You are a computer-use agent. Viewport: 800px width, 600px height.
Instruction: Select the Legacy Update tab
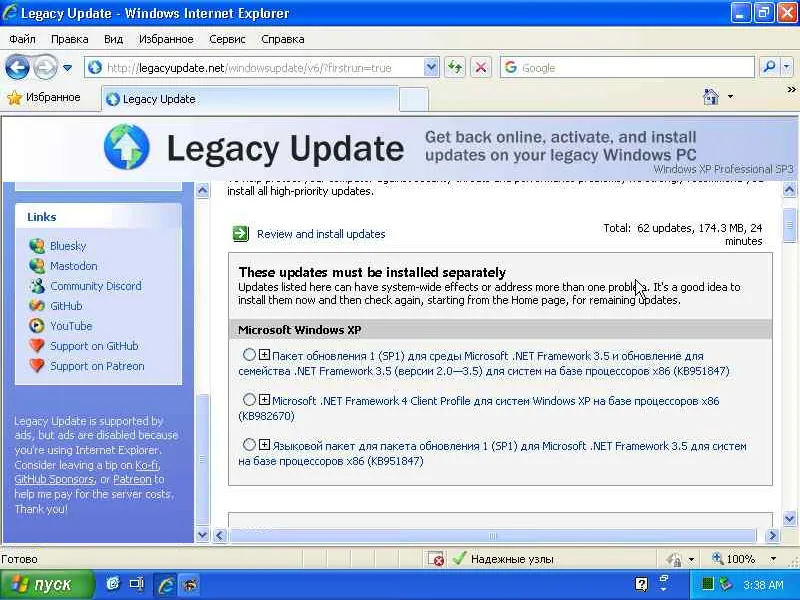click(x=250, y=99)
